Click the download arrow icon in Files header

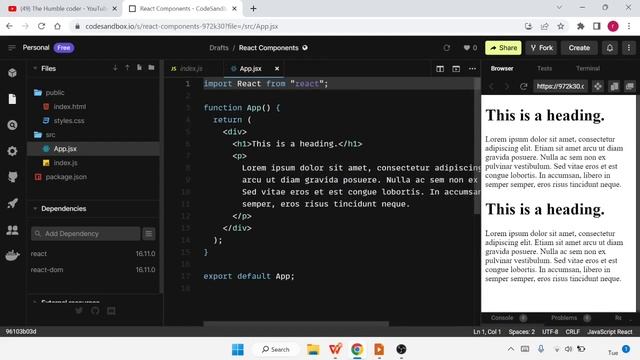(115, 68)
